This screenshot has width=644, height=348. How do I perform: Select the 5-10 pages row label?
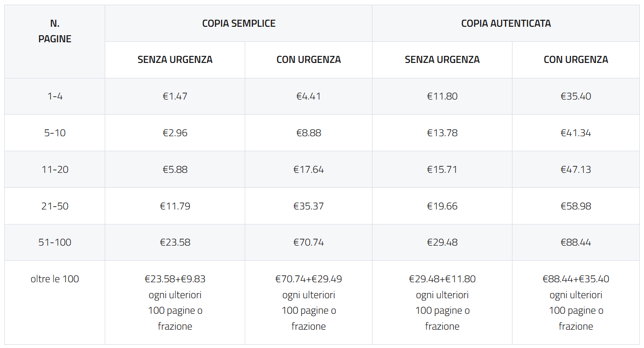click(54, 133)
